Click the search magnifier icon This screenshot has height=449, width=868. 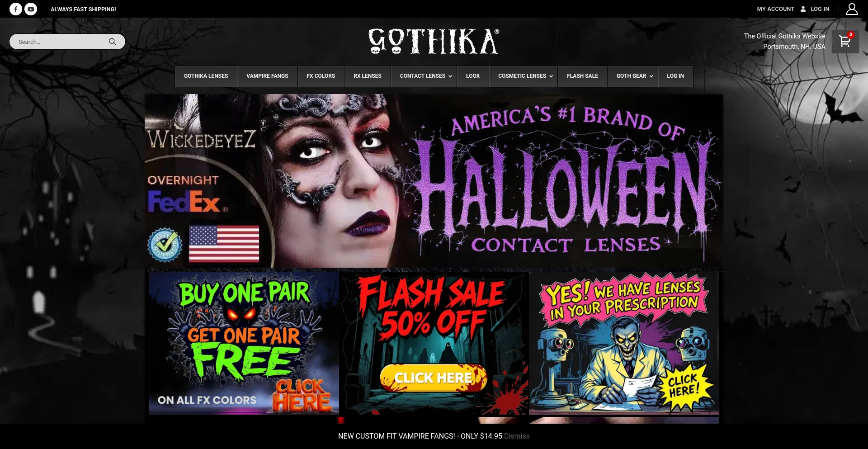(113, 42)
